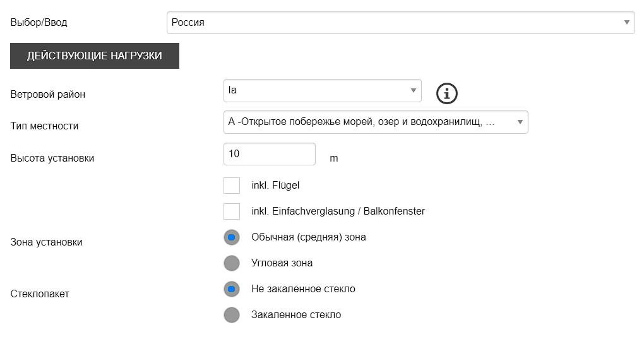Select the Обычная (средняя) зона radio button
The width and height of the screenshot is (644, 356).
click(x=232, y=237)
